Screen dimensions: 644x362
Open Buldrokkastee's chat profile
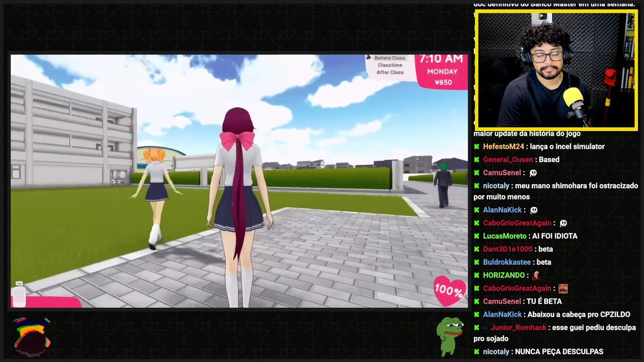(507, 262)
